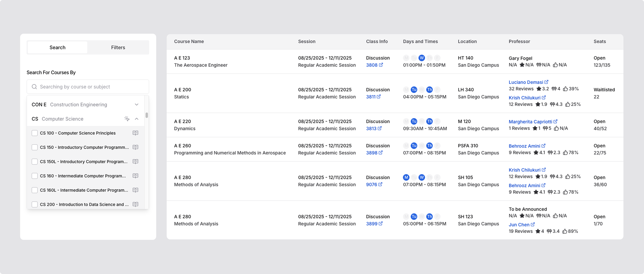Click book icon beside CS 100 course
Screen dimensions: 644x274
pyautogui.click(x=135, y=133)
